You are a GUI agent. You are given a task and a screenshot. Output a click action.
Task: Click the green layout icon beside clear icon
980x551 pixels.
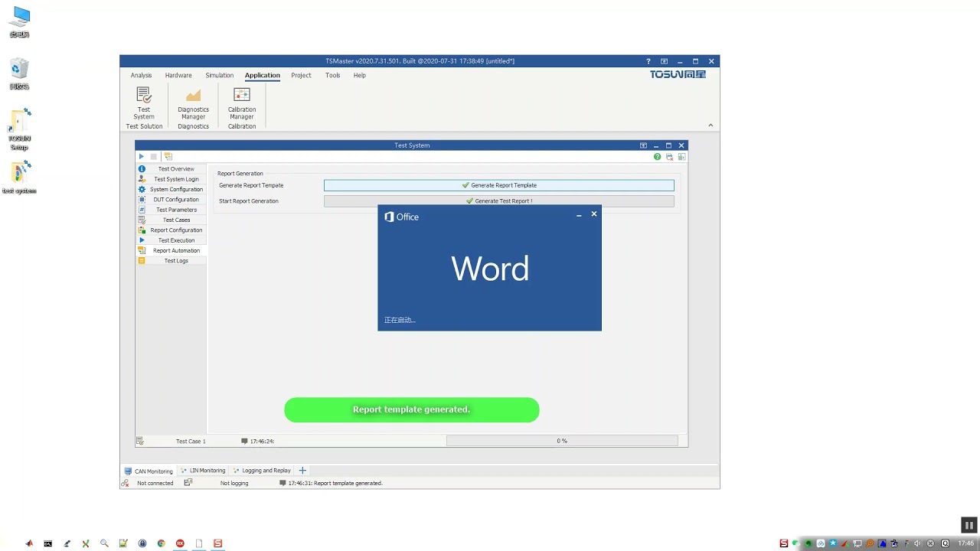pyautogui.click(x=681, y=157)
